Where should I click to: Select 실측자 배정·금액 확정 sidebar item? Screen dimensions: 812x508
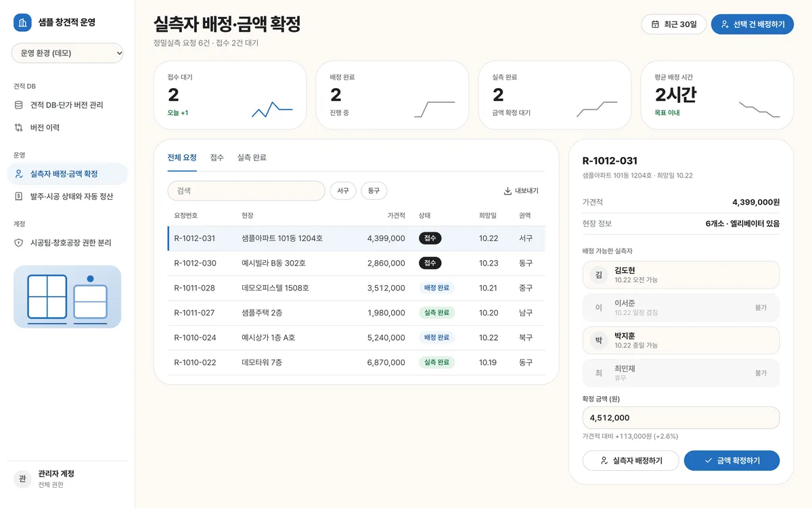(x=68, y=174)
